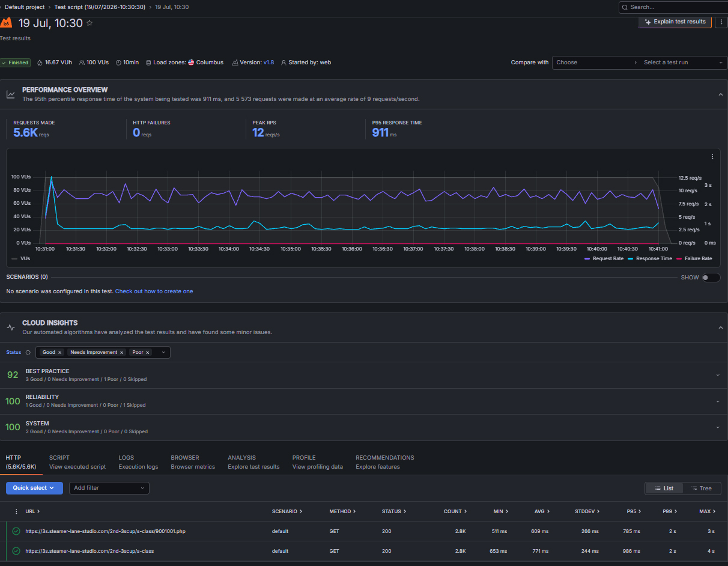Switch to Tree view
Image resolution: width=728 pixels, height=566 pixels.
(x=700, y=488)
